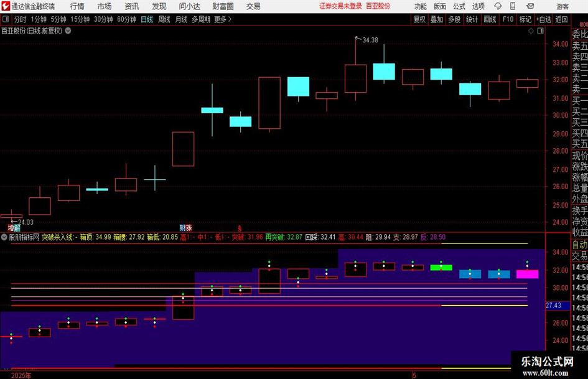Click the 24.03 low price label
This screenshot has height=379, width=588.
[x=26, y=222]
